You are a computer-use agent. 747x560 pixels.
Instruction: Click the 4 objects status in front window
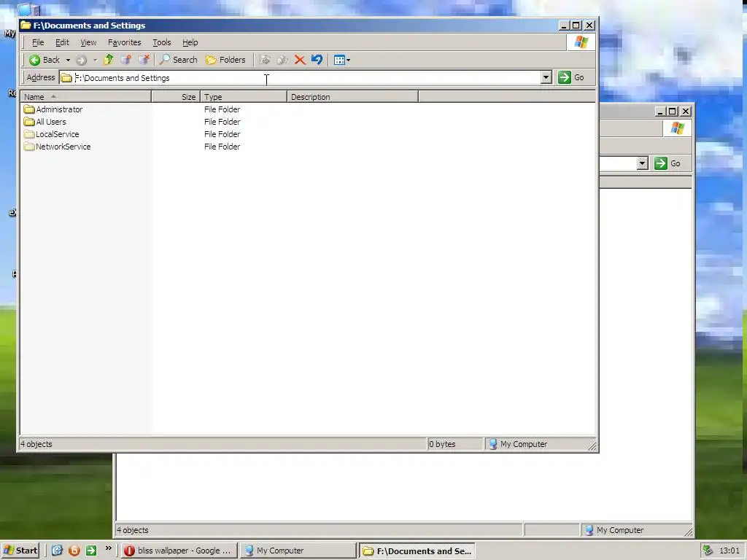pos(36,444)
